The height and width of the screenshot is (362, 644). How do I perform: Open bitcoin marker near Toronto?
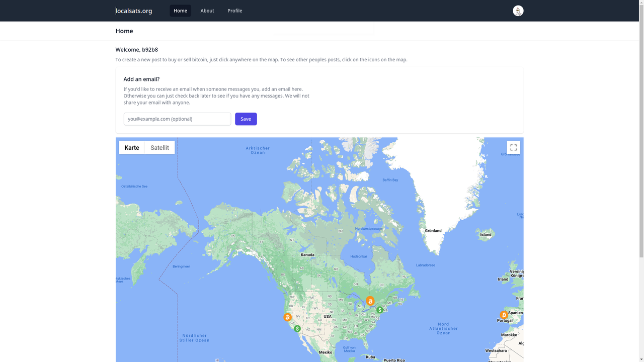tap(370, 301)
